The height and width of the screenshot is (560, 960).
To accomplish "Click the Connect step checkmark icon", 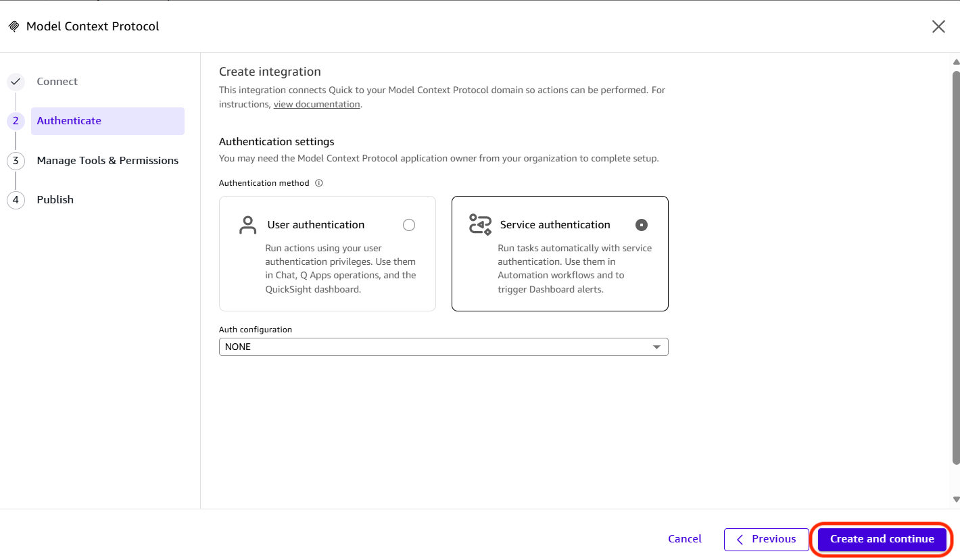I will [x=16, y=82].
